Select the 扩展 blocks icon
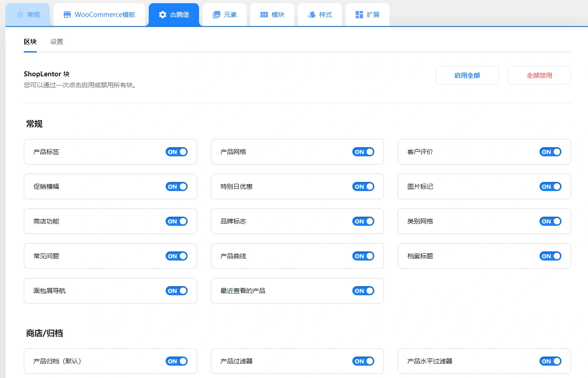 (359, 14)
